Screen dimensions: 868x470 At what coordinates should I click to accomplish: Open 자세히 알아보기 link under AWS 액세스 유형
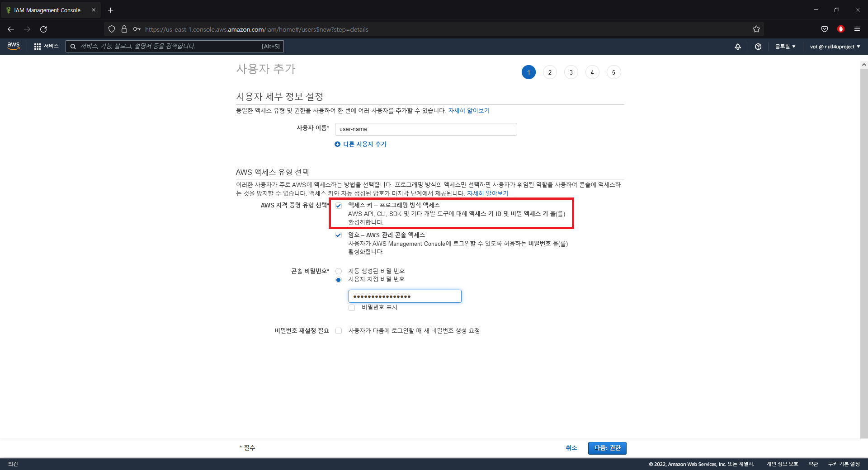[488, 193]
